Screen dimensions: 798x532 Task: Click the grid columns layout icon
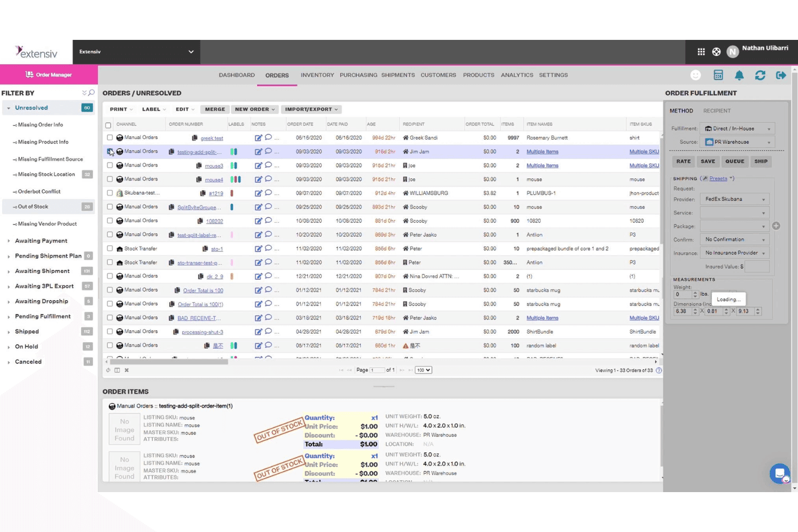pos(117,370)
